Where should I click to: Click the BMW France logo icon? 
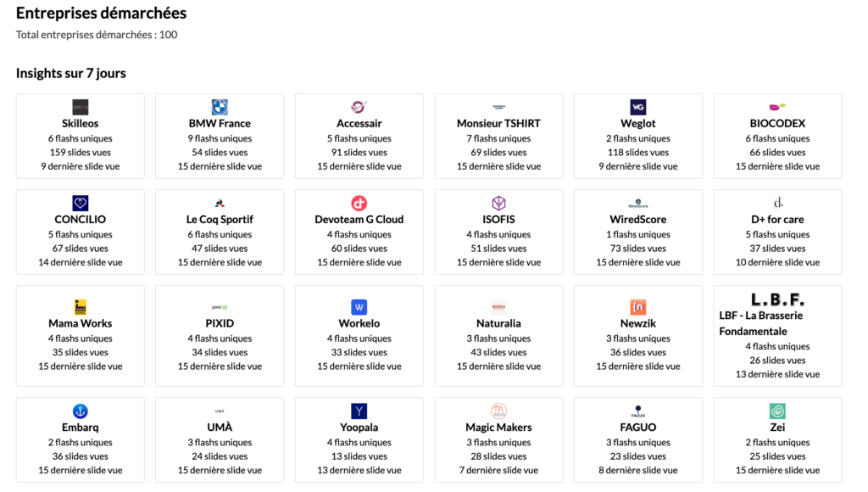point(220,107)
